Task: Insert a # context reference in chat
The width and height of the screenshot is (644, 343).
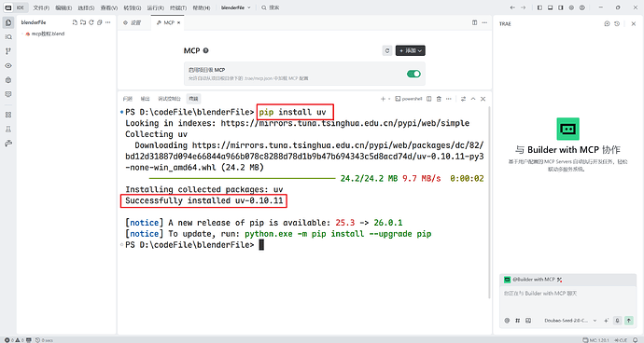Action: 517,321
